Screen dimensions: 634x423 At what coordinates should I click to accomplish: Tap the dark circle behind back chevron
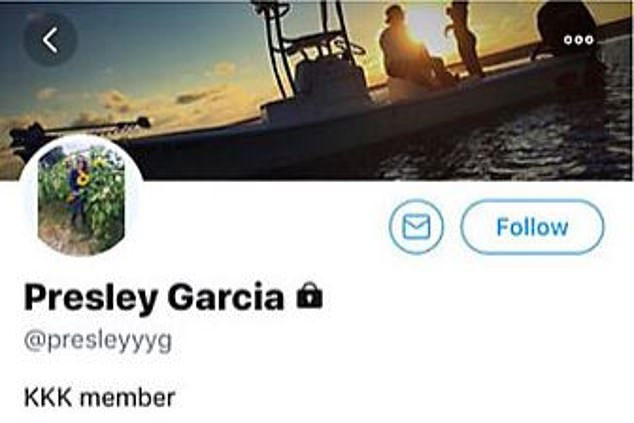tap(50, 40)
